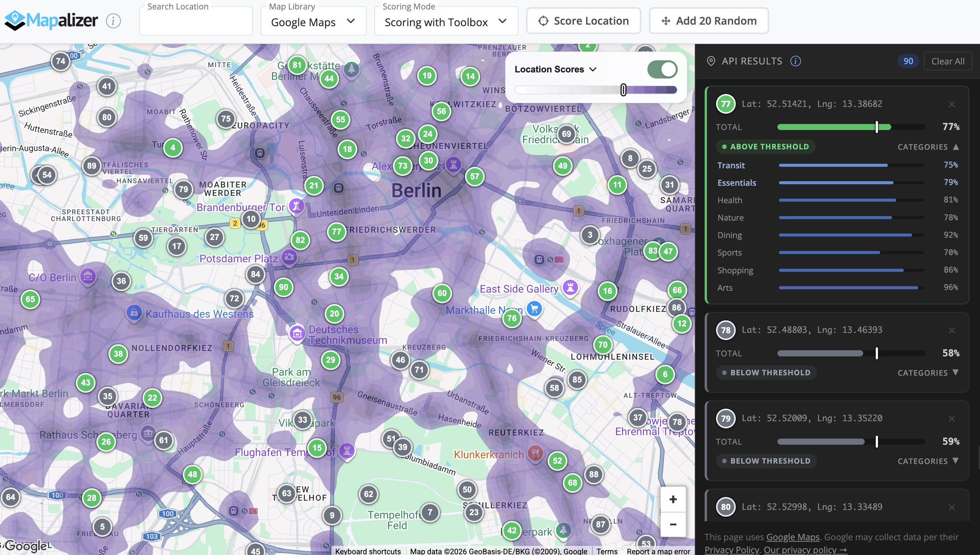Expand categories for result 78

(x=928, y=373)
